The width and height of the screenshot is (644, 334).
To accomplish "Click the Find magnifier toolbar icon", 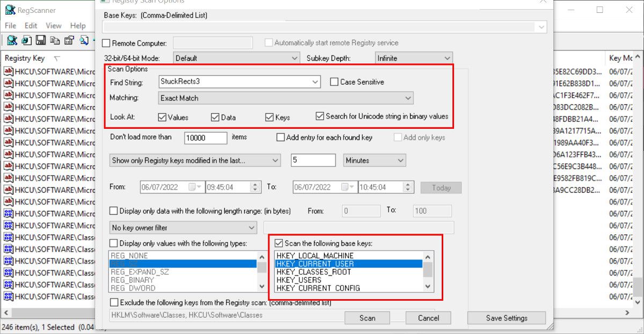I will tap(84, 40).
